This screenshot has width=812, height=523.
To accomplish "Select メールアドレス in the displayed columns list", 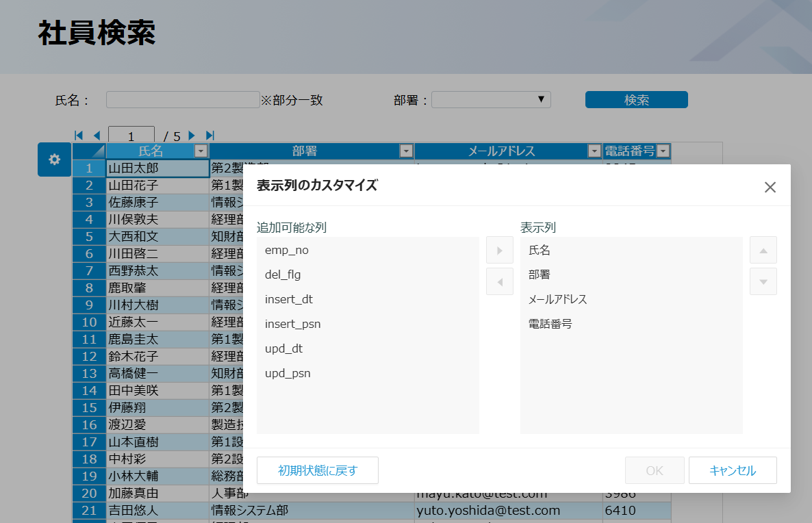I will coord(558,300).
